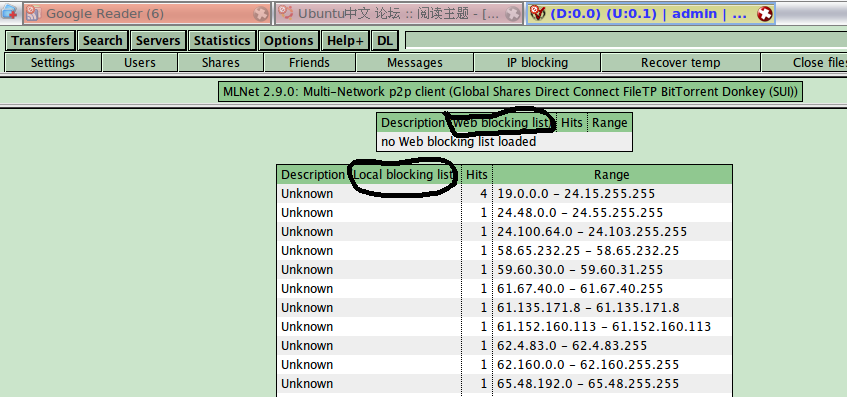Screen dimensions: 847x397
Task: Click Unknown in the 62.4.83.0 row
Action: [x=307, y=345]
